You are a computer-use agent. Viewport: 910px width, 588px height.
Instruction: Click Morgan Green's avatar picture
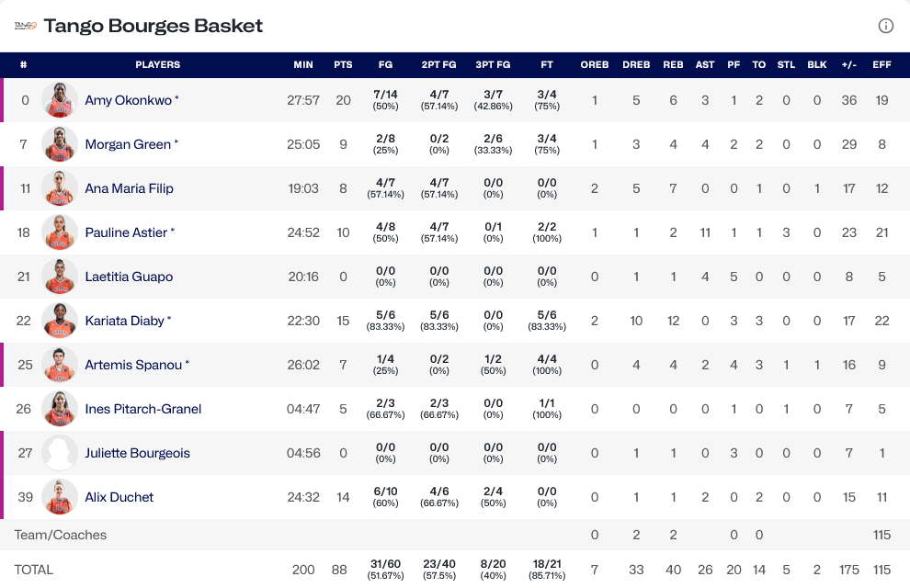59,144
